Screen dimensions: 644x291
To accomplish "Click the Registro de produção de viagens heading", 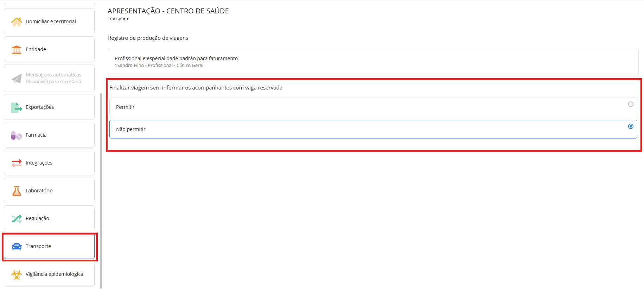I will click(x=148, y=38).
